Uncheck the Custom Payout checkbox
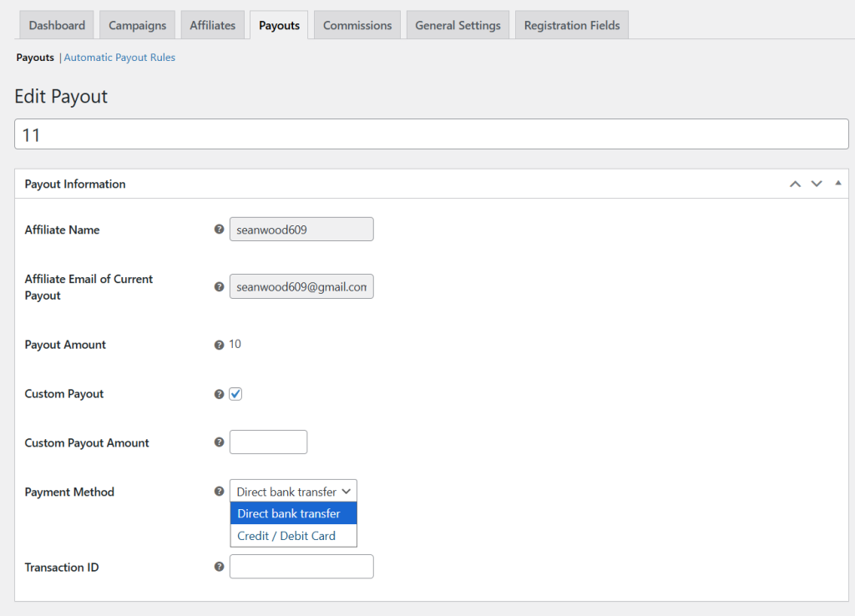Viewport: 855px width, 616px height. (235, 394)
